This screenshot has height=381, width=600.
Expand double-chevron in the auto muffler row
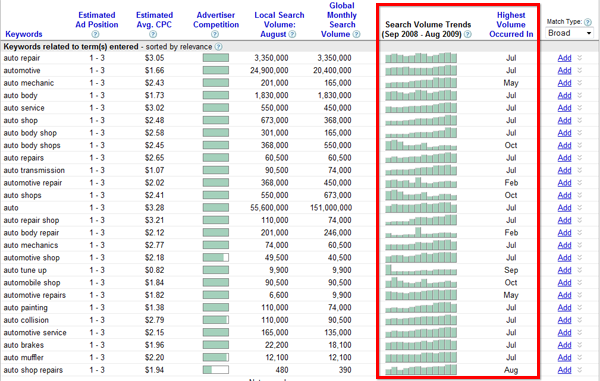click(x=580, y=357)
